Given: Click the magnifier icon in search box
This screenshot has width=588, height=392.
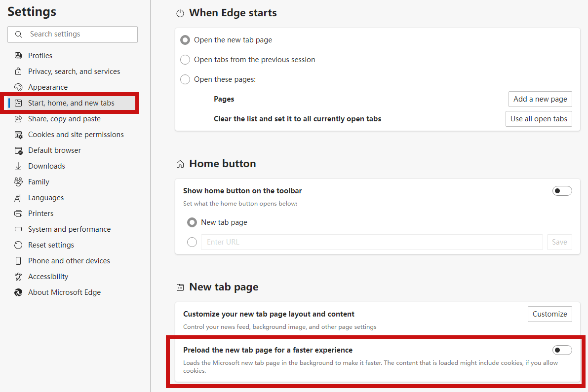Looking at the screenshot, I should pyautogui.click(x=18, y=35).
